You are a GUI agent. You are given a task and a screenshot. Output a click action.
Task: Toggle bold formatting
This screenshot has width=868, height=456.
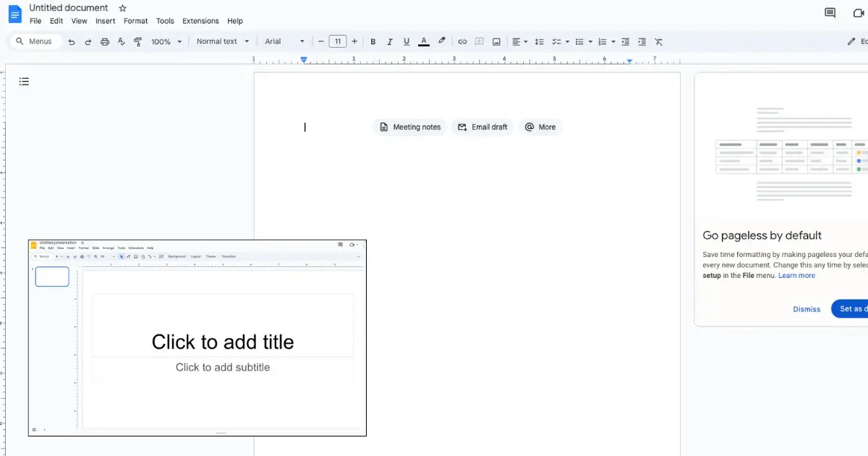(x=373, y=42)
